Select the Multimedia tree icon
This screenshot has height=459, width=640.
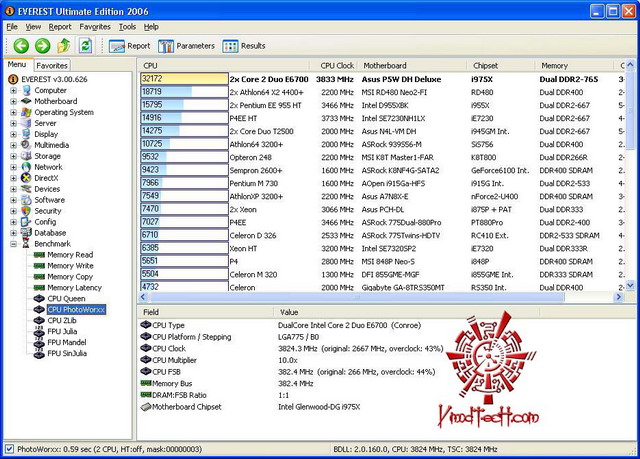tap(26, 145)
